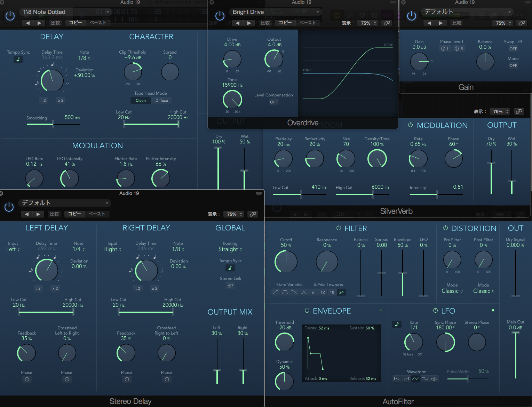Screen dimensions: 532x407
Task: Open Note 1/8 dropdown in Delay section
Action: coord(84,58)
